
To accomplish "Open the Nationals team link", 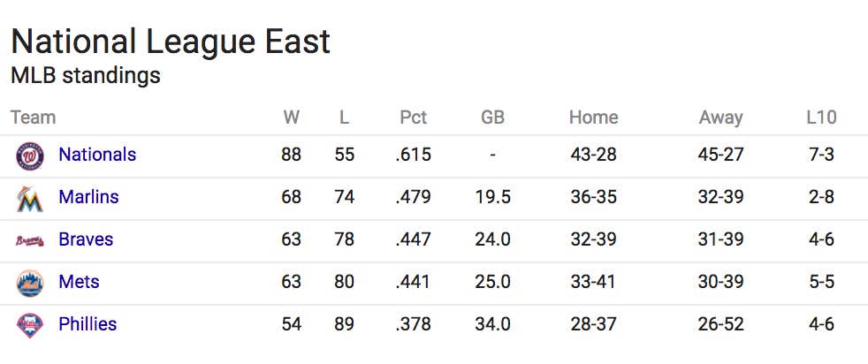I will (x=97, y=155).
